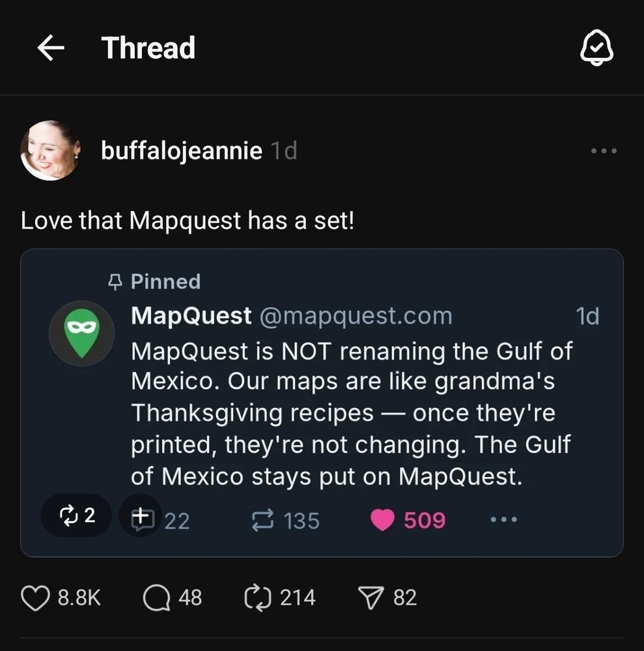Screen dimensions: 644x651
Task: Toggle the notification bell for this thread
Action: coord(596,48)
